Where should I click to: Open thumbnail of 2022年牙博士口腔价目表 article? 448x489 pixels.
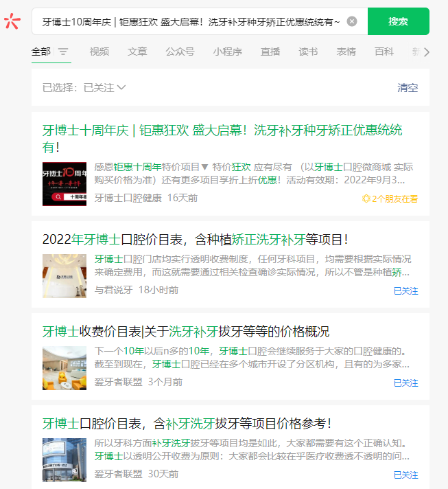[x=64, y=276]
